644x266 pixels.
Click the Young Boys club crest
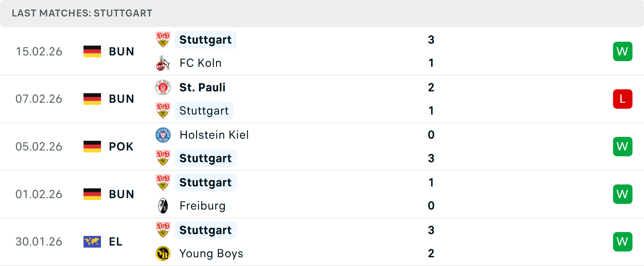[x=163, y=254]
